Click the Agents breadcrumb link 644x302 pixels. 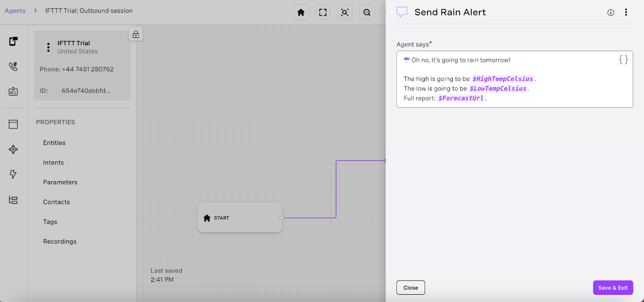click(15, 11)
